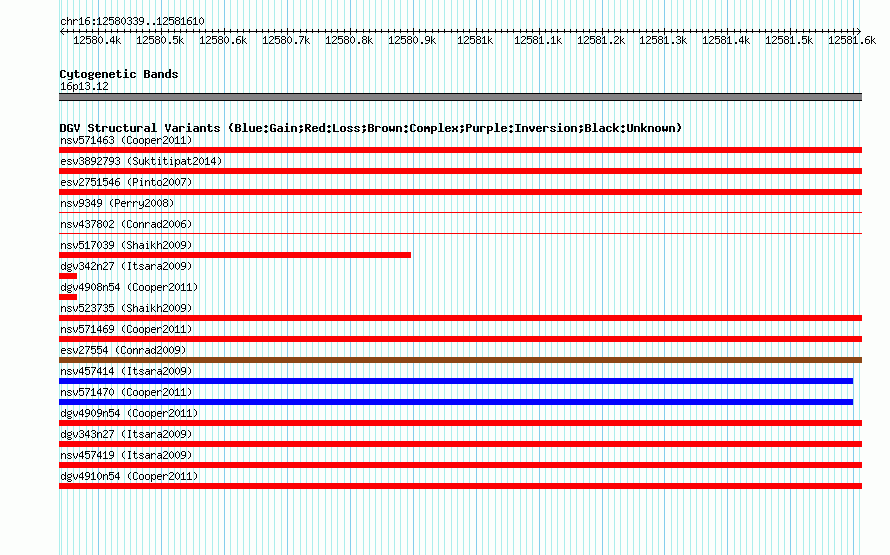Open variant dgv4909n54 (Cooper2011) label
Image resolution: width=890 pixels, height=555 pixels.
pyautogui.click(x=129, y=413)
